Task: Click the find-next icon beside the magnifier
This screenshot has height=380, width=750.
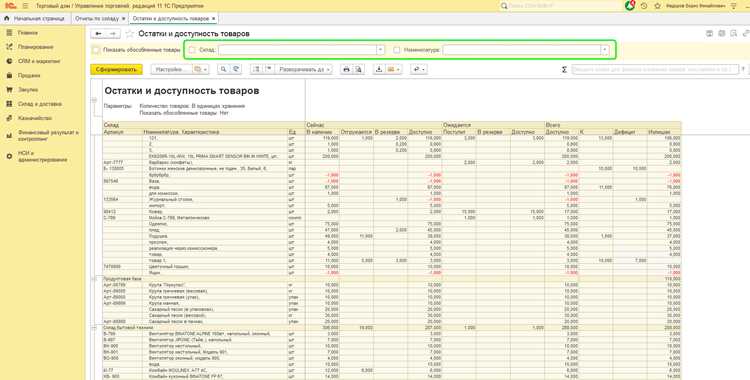Action: tap(236, 69)
